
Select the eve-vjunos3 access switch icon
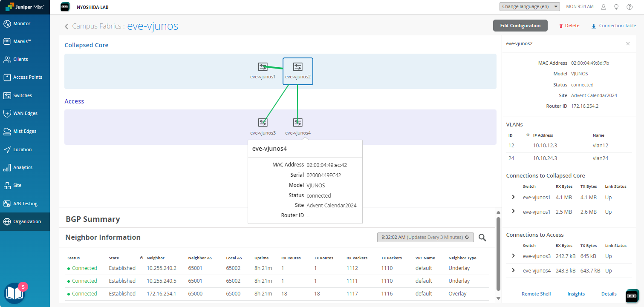[263, 123]
